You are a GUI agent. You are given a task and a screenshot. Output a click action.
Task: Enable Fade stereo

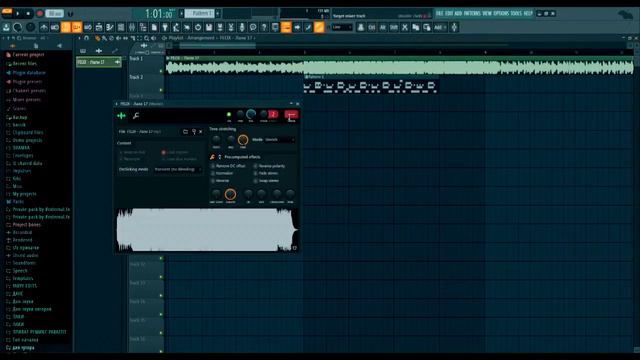pyautogui.click(x=266, y=173)
